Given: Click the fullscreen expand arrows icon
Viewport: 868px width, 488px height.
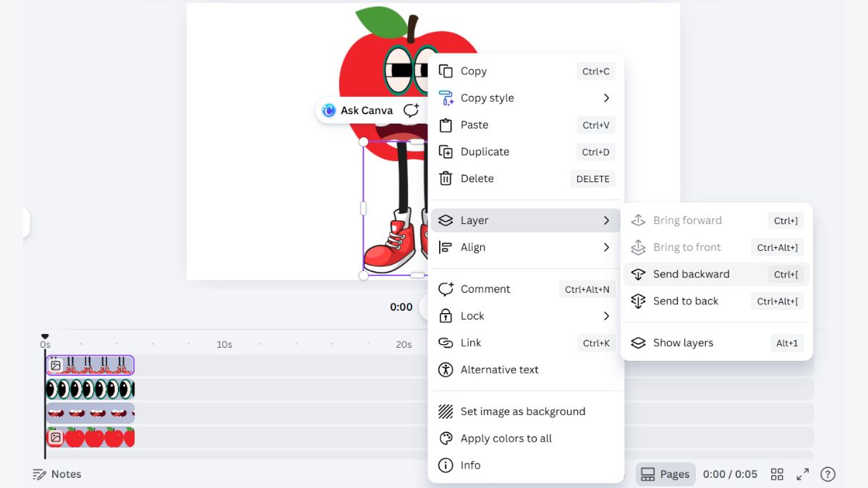Looking at the screenshot, I should click(803, 474).
